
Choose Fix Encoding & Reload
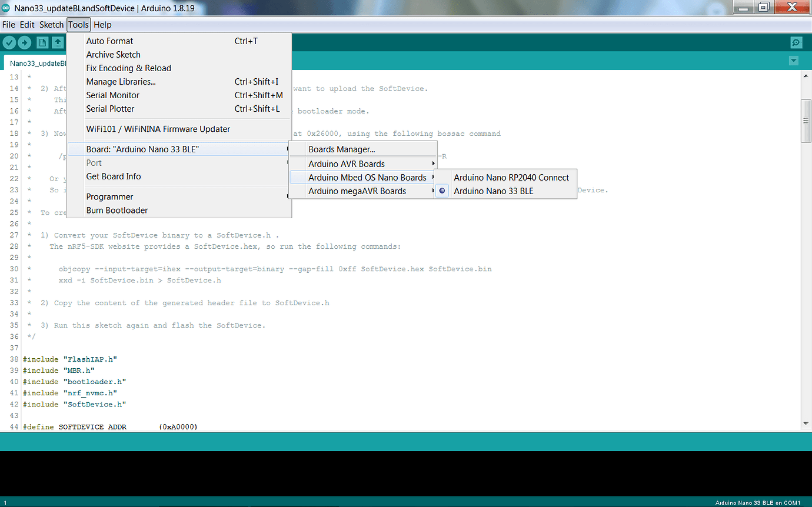(179, 68)
